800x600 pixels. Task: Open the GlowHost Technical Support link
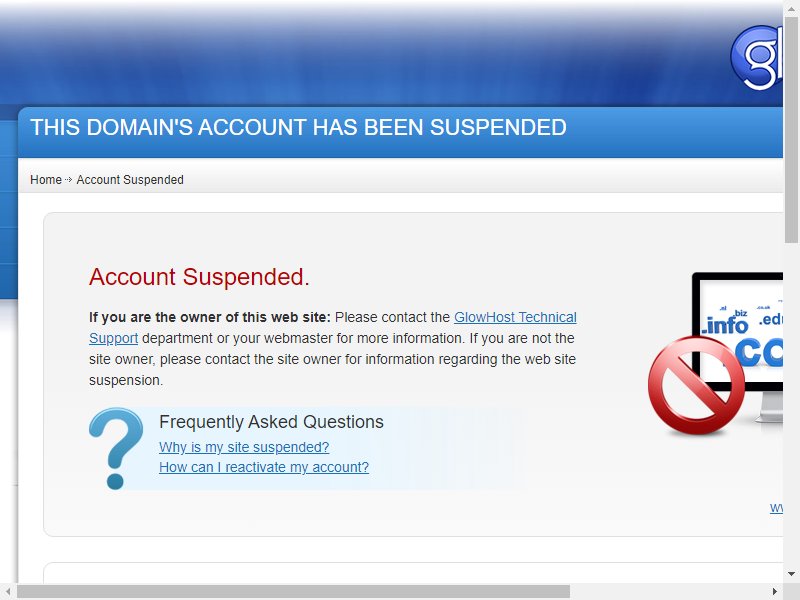pyautogui.click(x=333, y=328)
